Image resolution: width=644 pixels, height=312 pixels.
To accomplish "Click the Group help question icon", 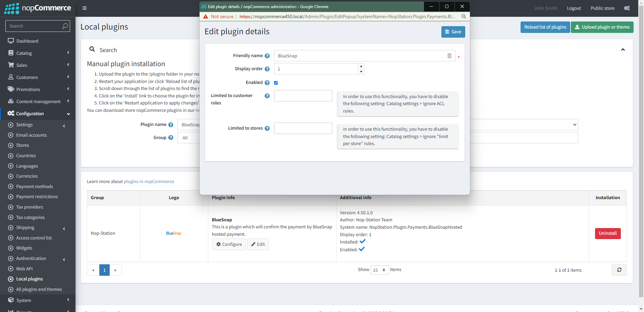I will [x=171, y=137].
